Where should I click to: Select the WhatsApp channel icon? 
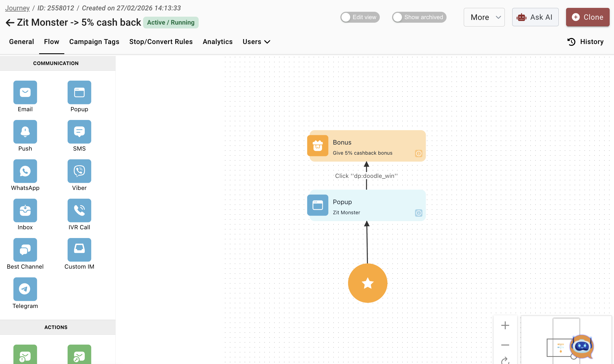(25, 171)
